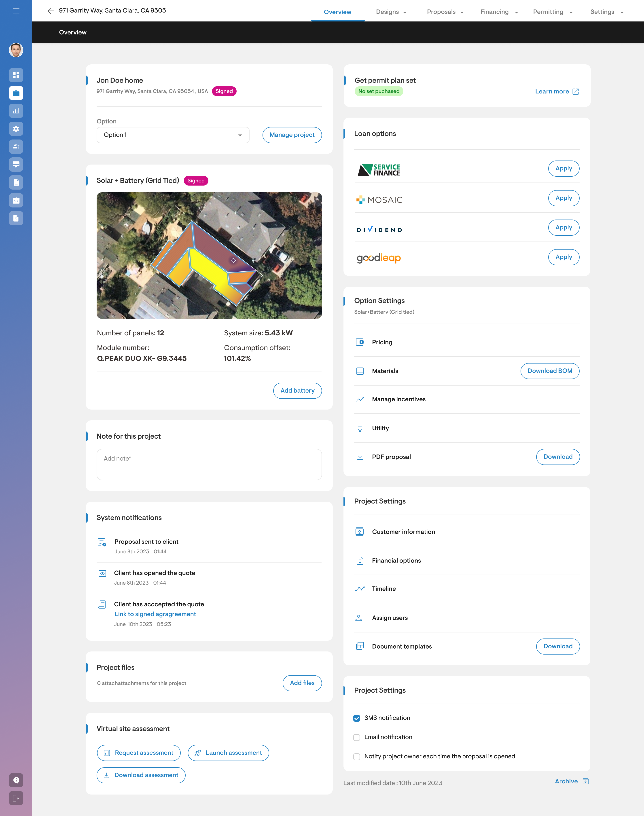Screen dimensions: 644x816
Task: Click the Download BOM button
Action: coord(550,371)
